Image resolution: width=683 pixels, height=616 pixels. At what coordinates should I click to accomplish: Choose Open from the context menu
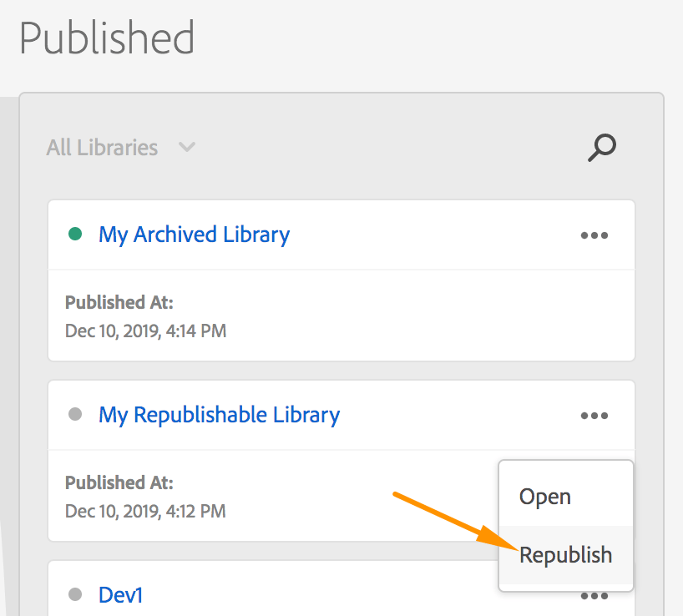coord(544,496)
